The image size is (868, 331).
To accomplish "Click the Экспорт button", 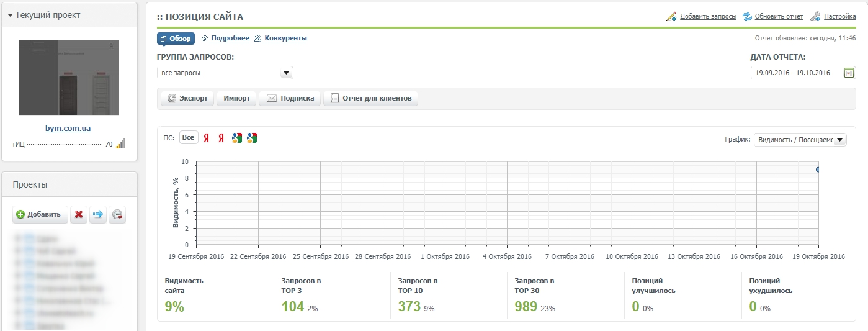I will point(188,98).
